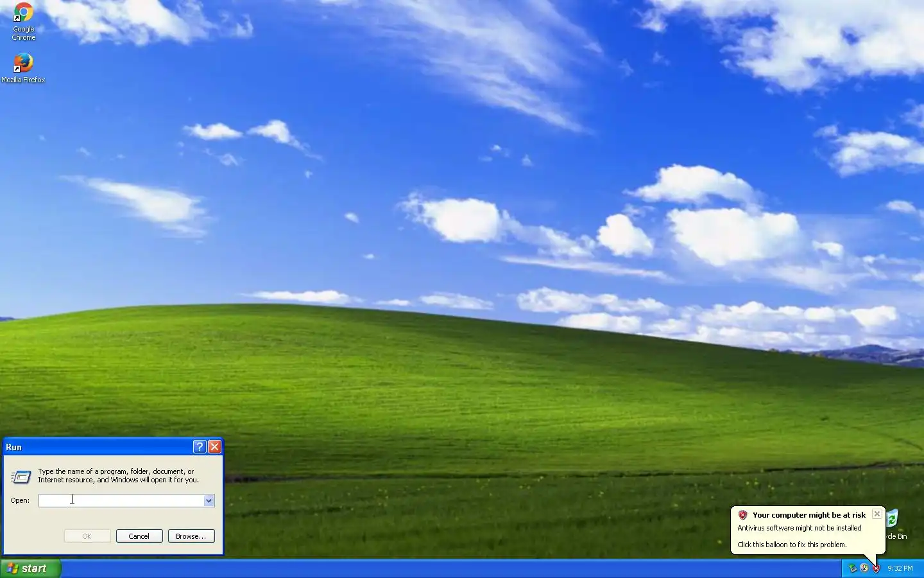Dismiss the security warning balloon
This screenshot has height=578, width=924.
[877, 514]
